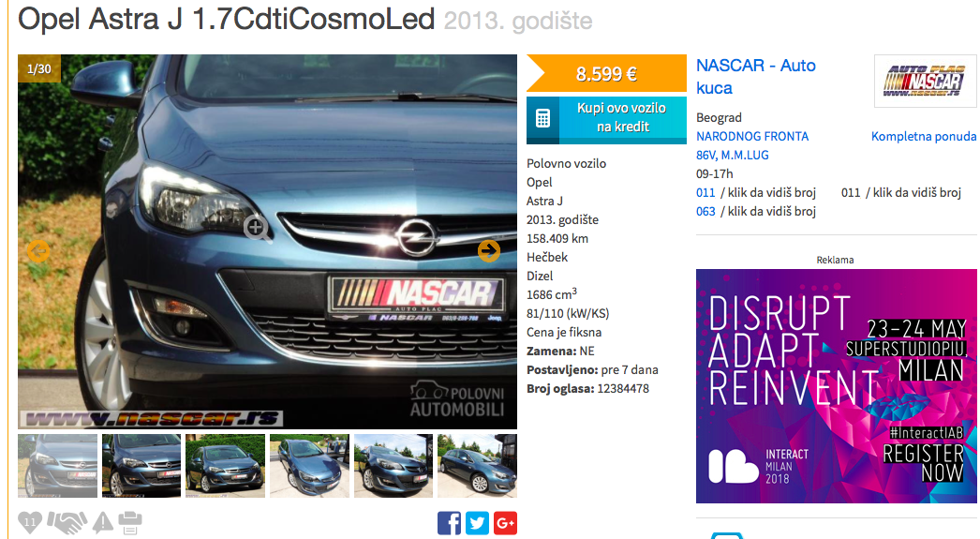Select the third thumbnail with green background

(x=225, y=466)
